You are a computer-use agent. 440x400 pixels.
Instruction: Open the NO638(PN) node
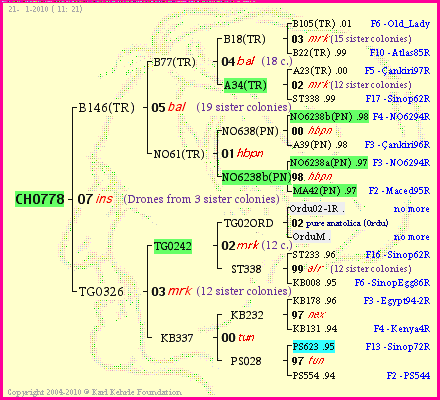click(250, 131)
